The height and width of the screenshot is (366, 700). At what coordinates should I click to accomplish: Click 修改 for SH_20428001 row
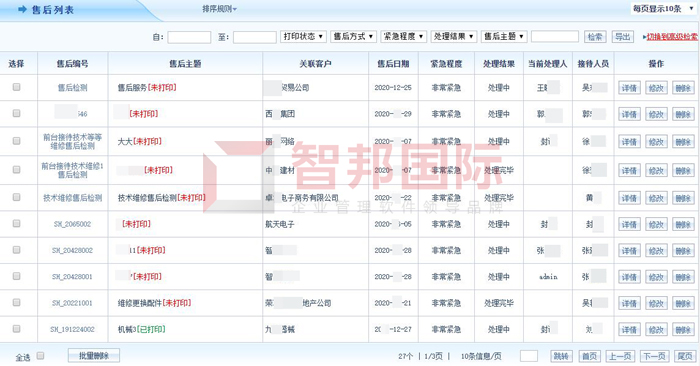pyautogui.click(x=656, y=277)
